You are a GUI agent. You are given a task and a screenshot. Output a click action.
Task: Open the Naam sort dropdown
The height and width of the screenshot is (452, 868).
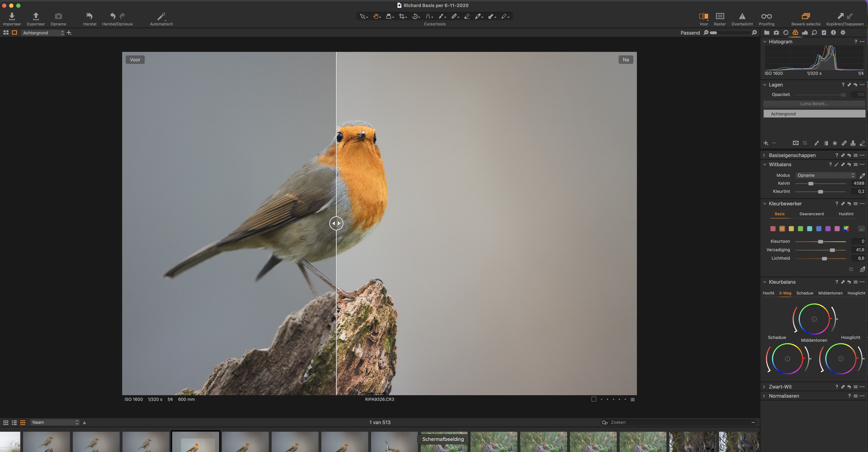(x=55, y=422)
